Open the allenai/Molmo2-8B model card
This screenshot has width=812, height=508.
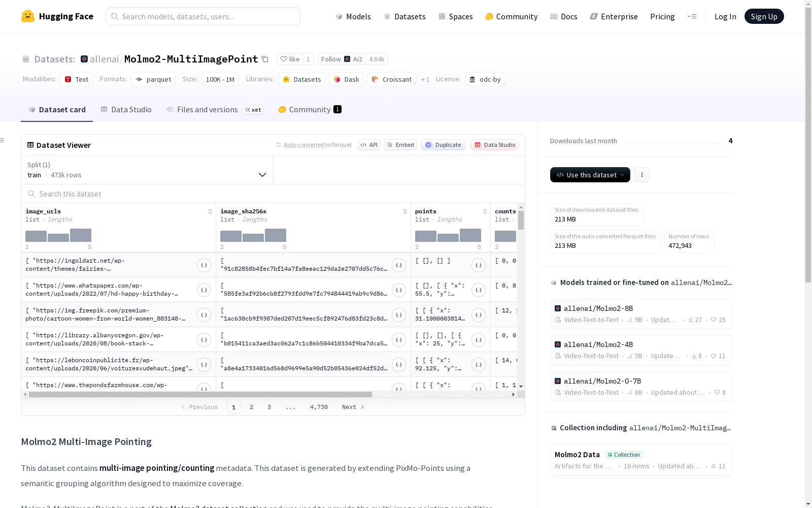pos(641,314)
